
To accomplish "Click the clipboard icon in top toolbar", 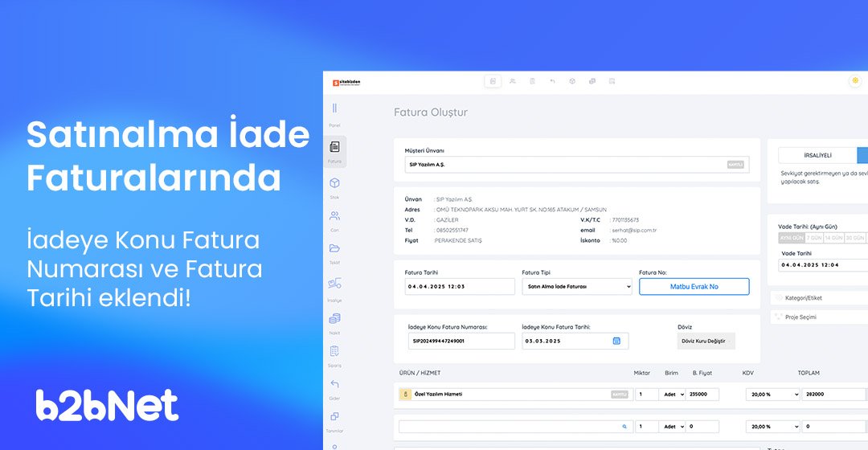I will click(x=533, y=81).
